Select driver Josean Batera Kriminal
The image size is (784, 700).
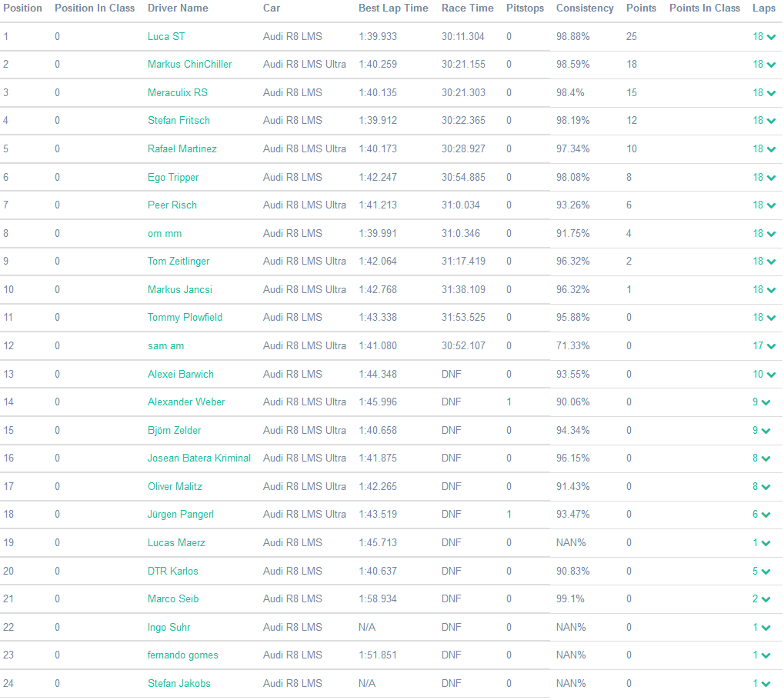pos(199,458)
